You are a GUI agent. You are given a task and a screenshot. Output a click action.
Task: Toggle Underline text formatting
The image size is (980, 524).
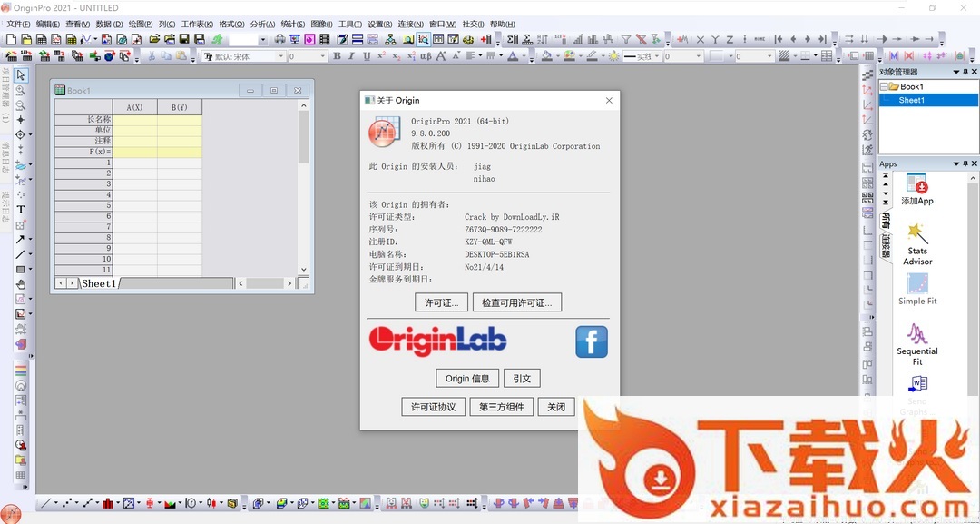point(367,56)
